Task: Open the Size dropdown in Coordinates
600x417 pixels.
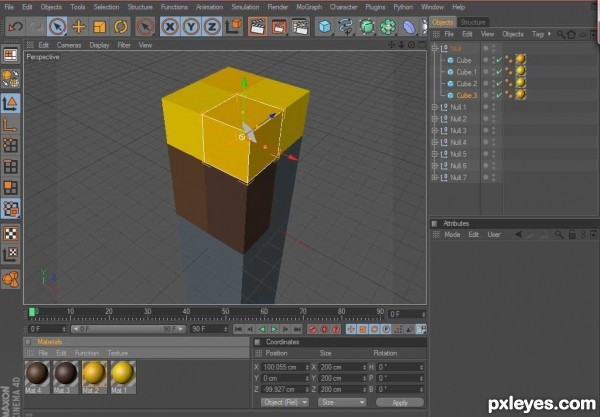Action: click(342, 402)
